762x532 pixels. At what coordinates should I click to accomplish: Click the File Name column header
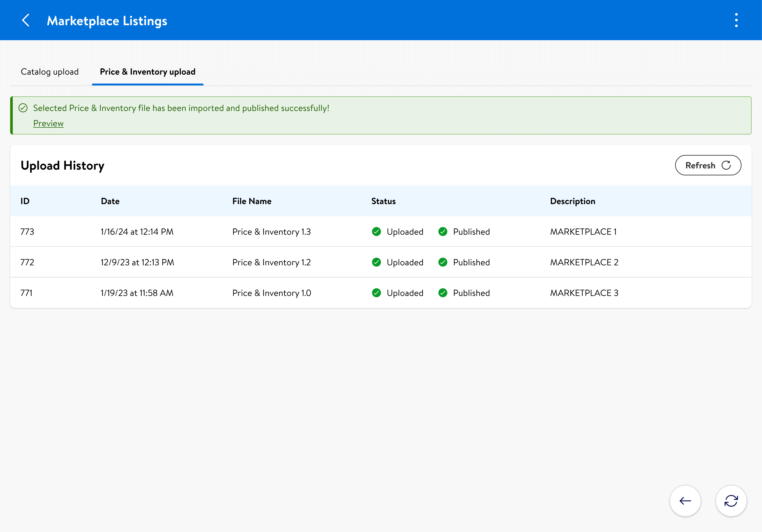point(252,201)
